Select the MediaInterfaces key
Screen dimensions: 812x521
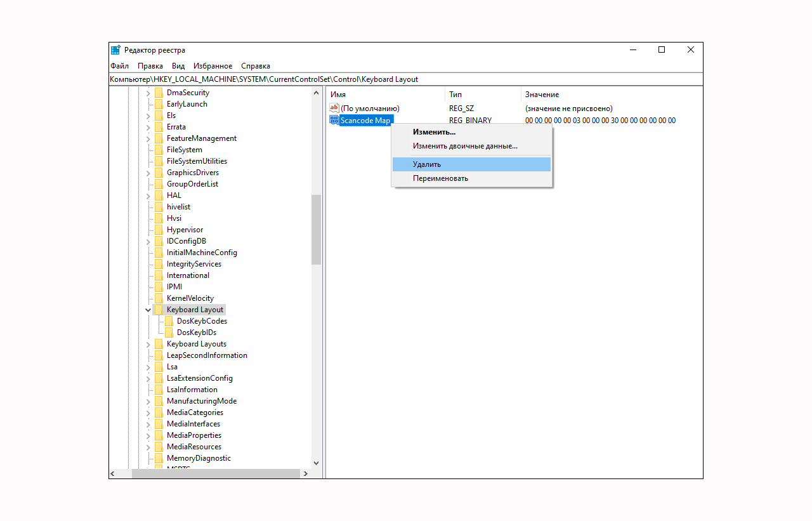(193, 424)
